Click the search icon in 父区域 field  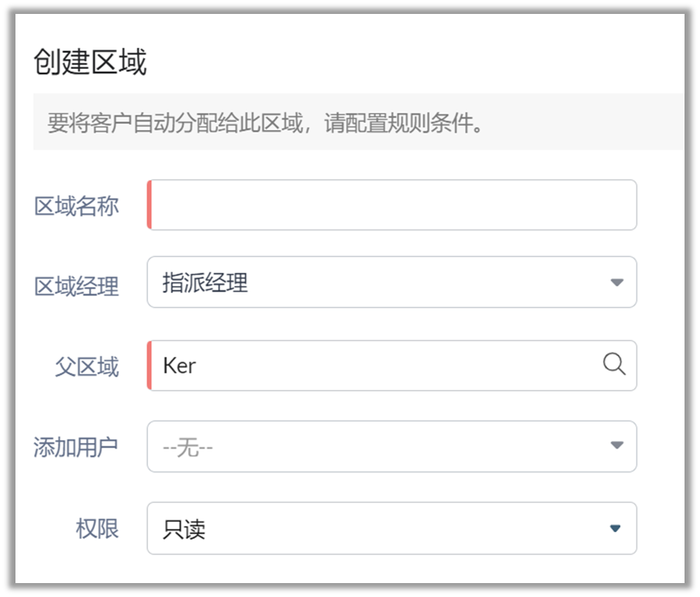click(x=613, y=364)
